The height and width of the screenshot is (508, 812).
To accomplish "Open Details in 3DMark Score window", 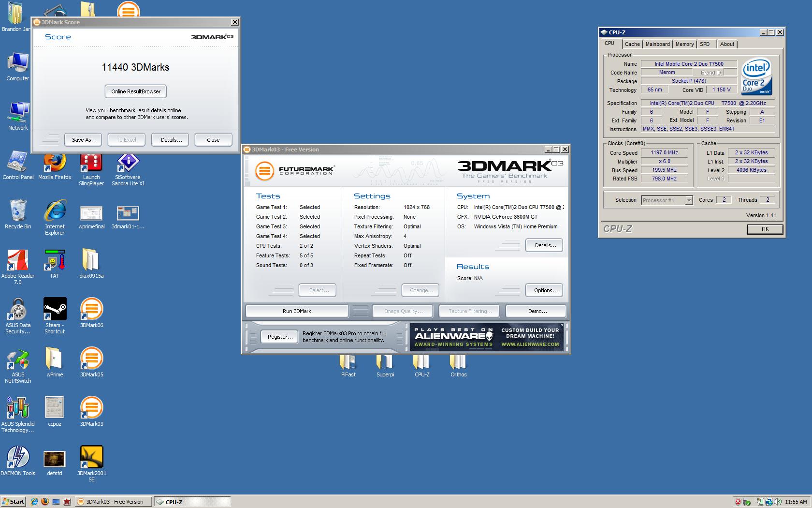I will click(x=171, y=140).
